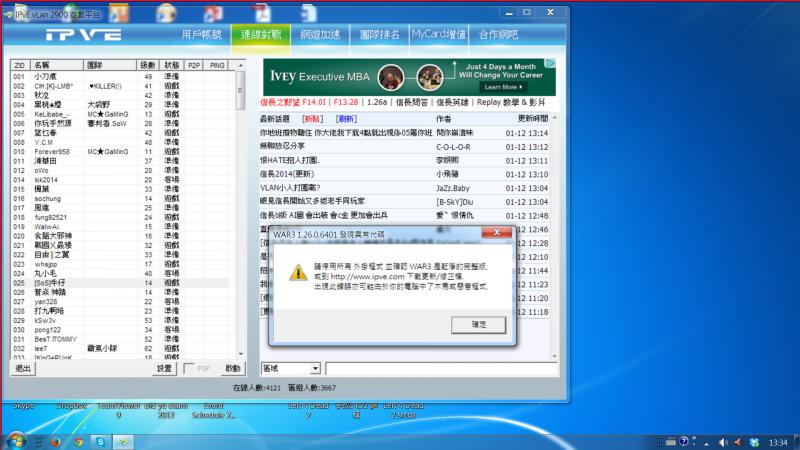The width and height of the screenshot is (800, 450).
Task: Click the IPVE logo in the header
Action: pos(84,35)
